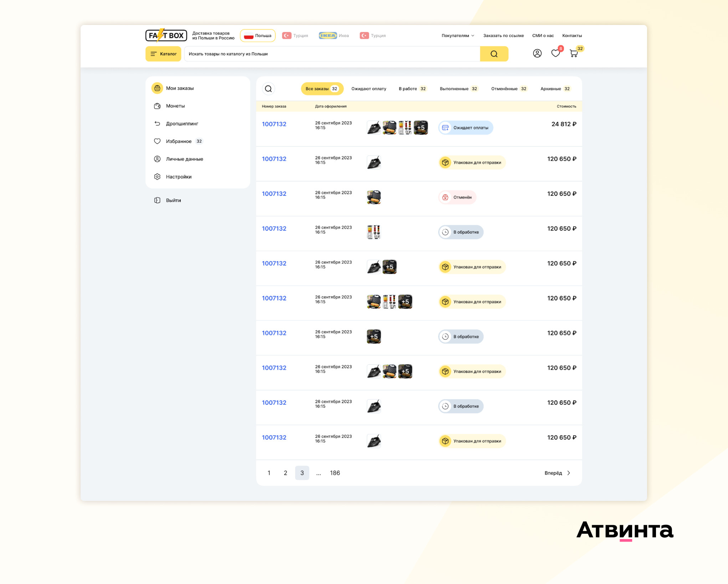
Task: Go to page 186 in pagination
Action: (335, 473)
